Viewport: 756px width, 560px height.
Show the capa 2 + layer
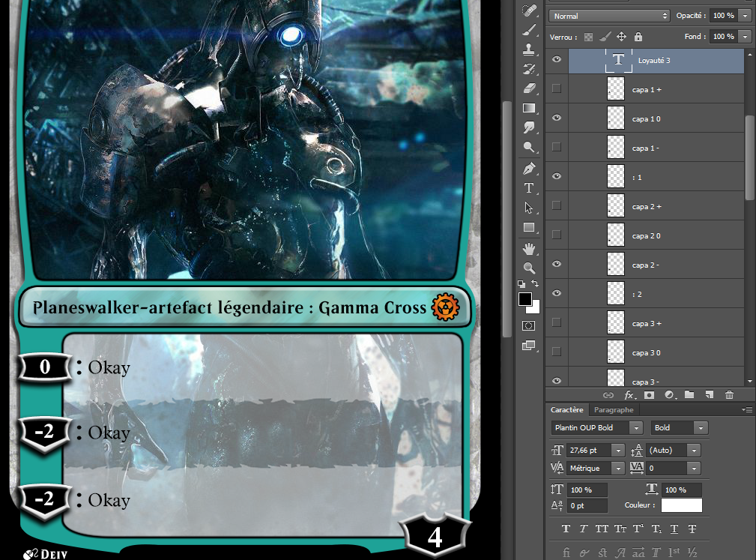point(557,205)
